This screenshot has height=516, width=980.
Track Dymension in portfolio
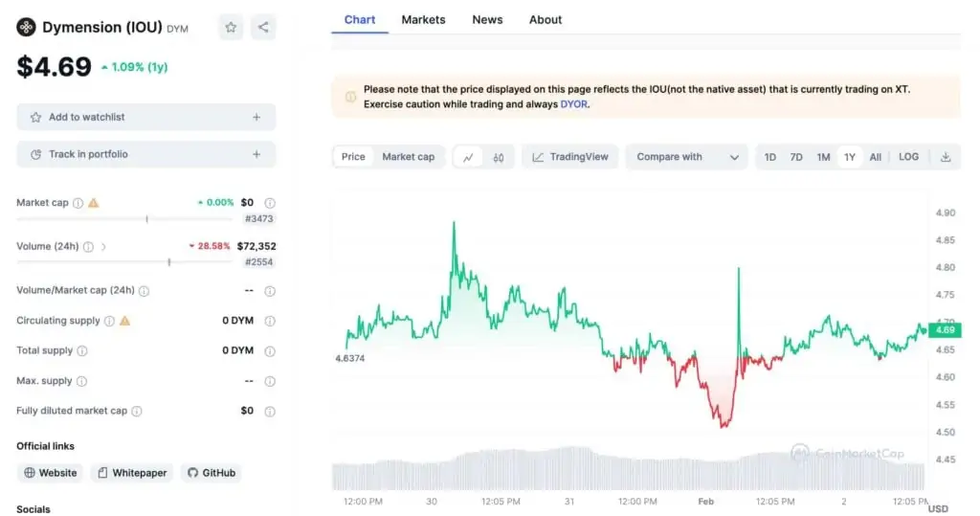(x=146, y=154)
